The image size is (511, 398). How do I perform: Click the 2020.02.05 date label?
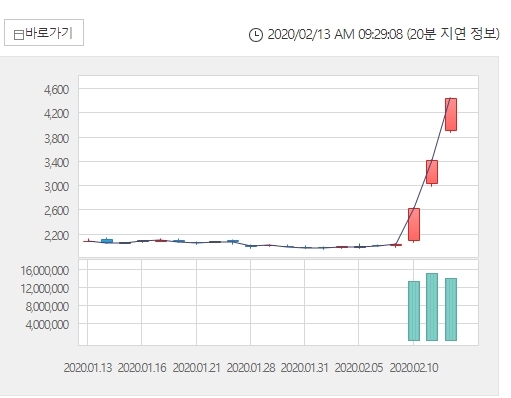(x=359, y=368)
